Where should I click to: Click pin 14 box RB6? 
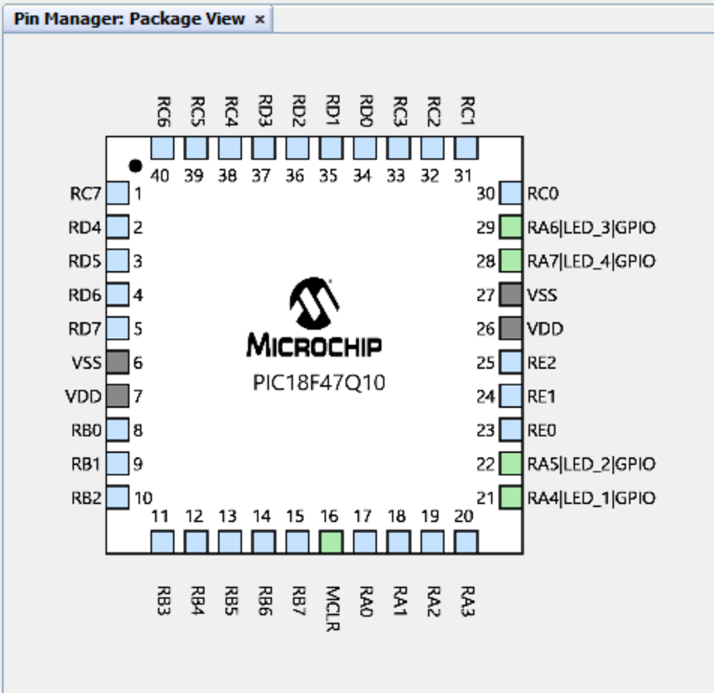pyautogui.click(x=264, y=542)
